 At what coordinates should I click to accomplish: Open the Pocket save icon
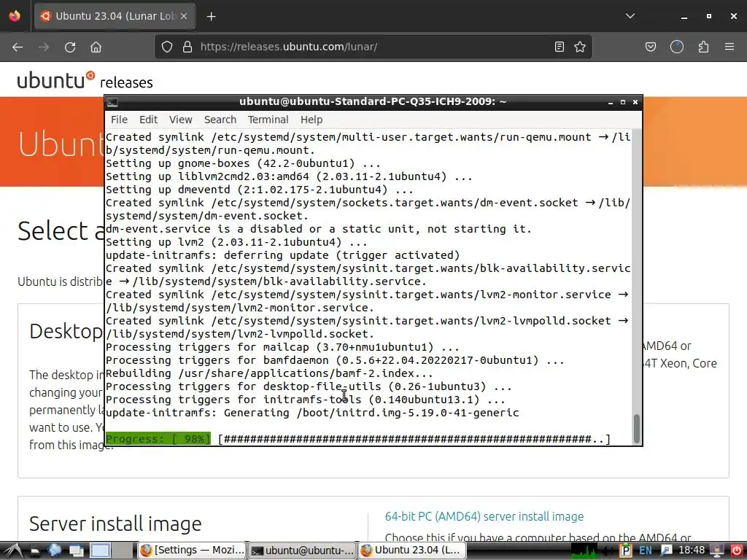pyautogui.click(x=651, y=47)
